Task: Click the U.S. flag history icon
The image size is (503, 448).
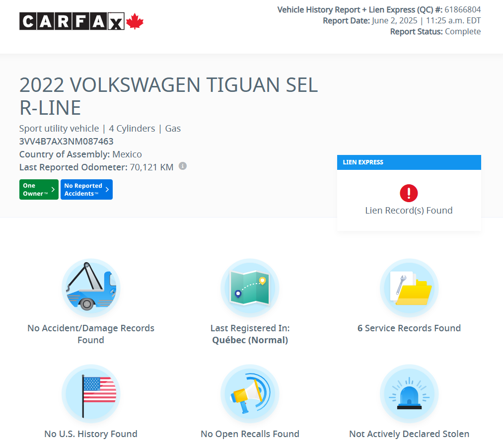Action: pyautogui.click(x=91, y=394)
